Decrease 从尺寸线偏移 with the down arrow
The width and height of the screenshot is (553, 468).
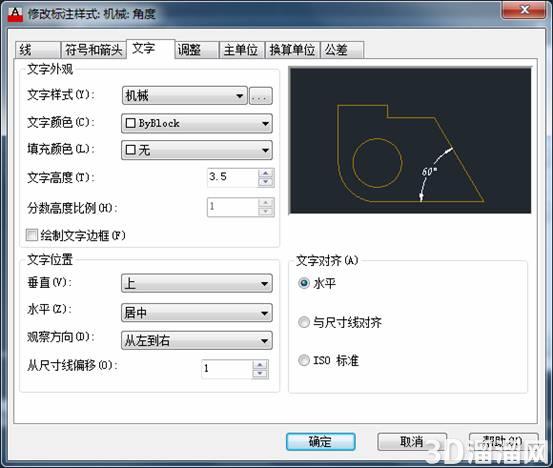click(260, 373)
